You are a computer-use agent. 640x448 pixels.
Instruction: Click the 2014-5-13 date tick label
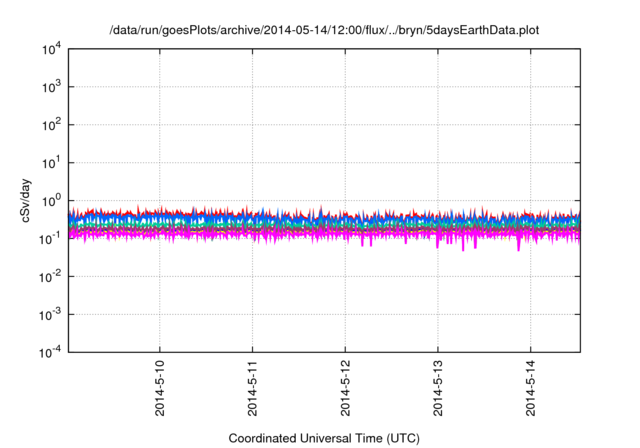coord(438,388)
